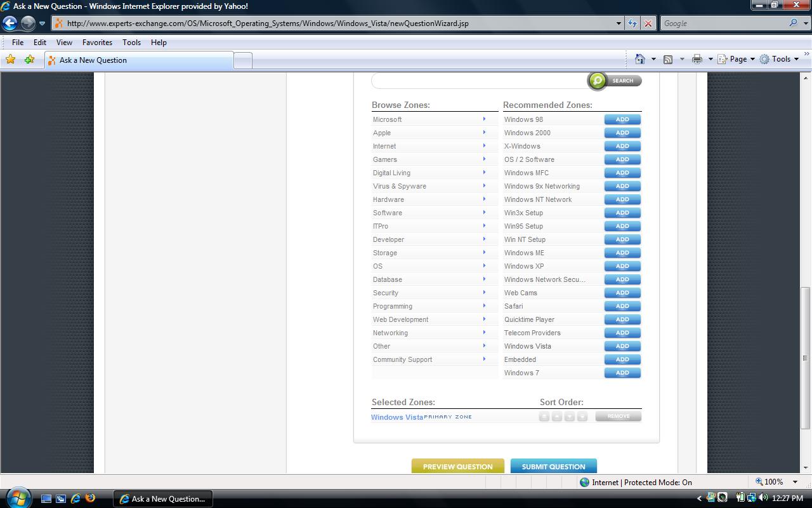Open the File menu
Screen dimensions: 812x508
pyautogui.click(x=18, y=43)
